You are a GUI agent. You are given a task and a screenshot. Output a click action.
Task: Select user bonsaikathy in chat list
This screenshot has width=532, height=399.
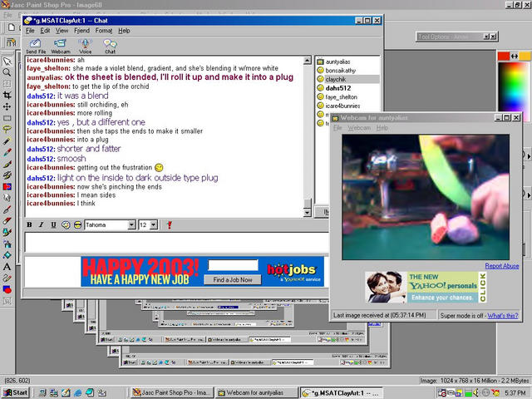pos(340,71)
